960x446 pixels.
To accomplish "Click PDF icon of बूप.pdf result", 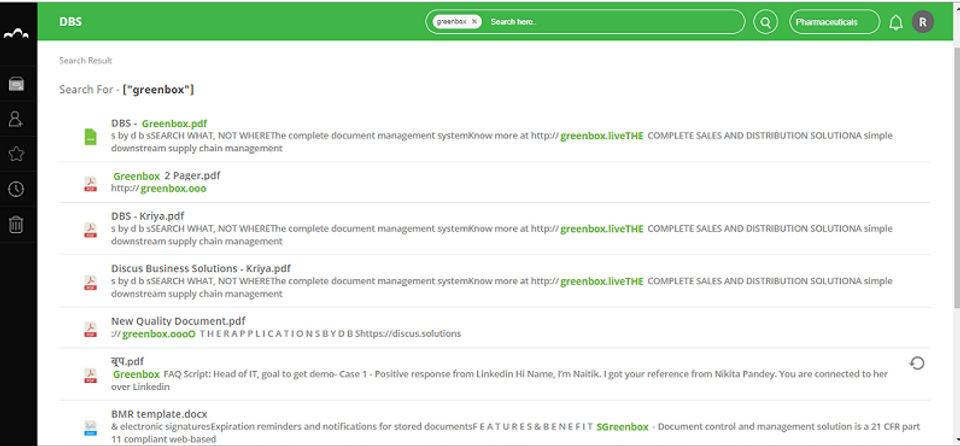I will tap(91, 375).
